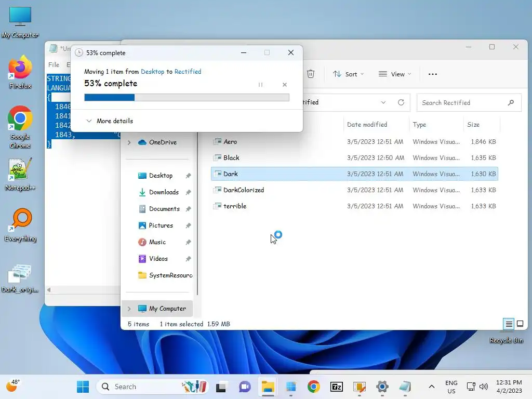Click the Delete trash icon in Explorer
The width and height of the screenshot is (532, 399).
[x=311, y=74]
